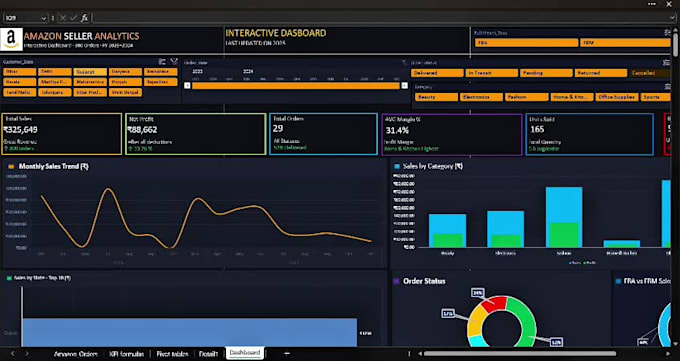This screenshot has height=361, width=680.
Task: Clear filter on Order_date timeline
Action: pos(404,63)
